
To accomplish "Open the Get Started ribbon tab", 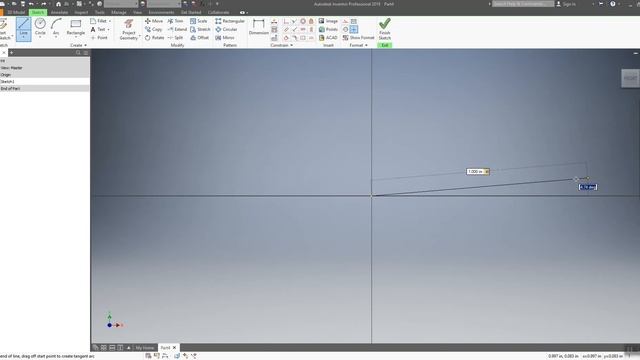I will [x=191, y=12].
